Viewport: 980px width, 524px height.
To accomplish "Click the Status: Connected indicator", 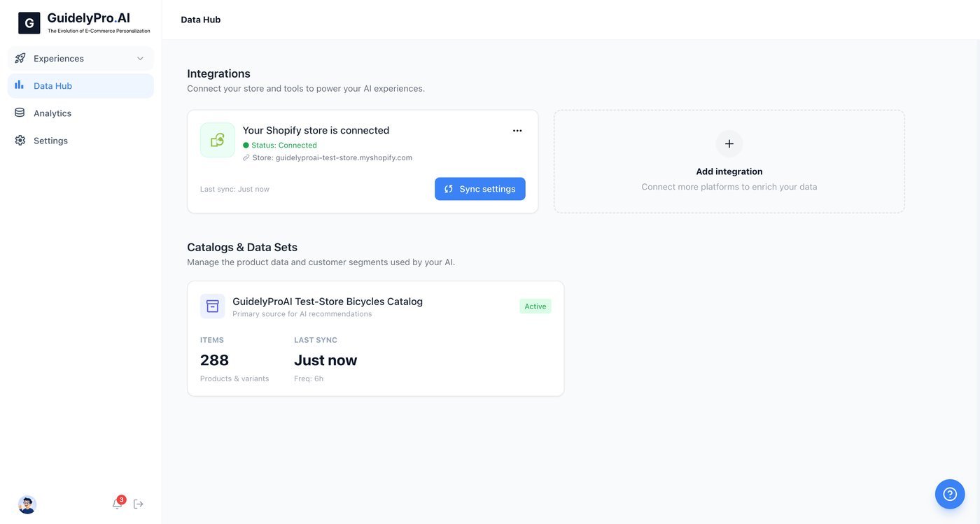I will coord(280,145).
